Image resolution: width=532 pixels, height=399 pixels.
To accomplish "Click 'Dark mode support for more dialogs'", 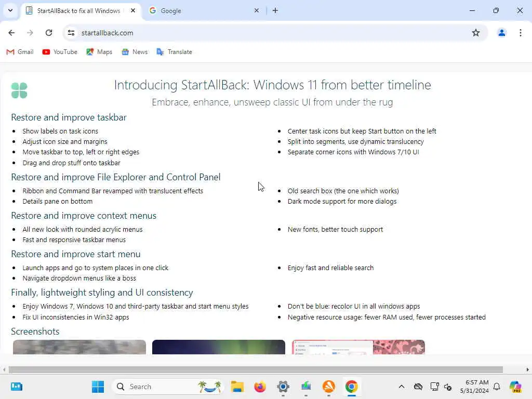I will tap(342, 202).
